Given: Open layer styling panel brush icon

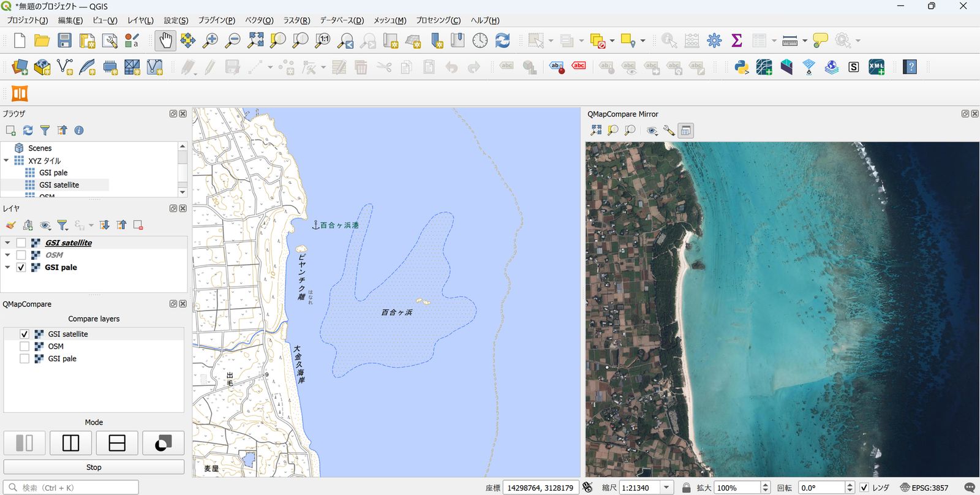Looking at the screenshot, I should point(10,225).
